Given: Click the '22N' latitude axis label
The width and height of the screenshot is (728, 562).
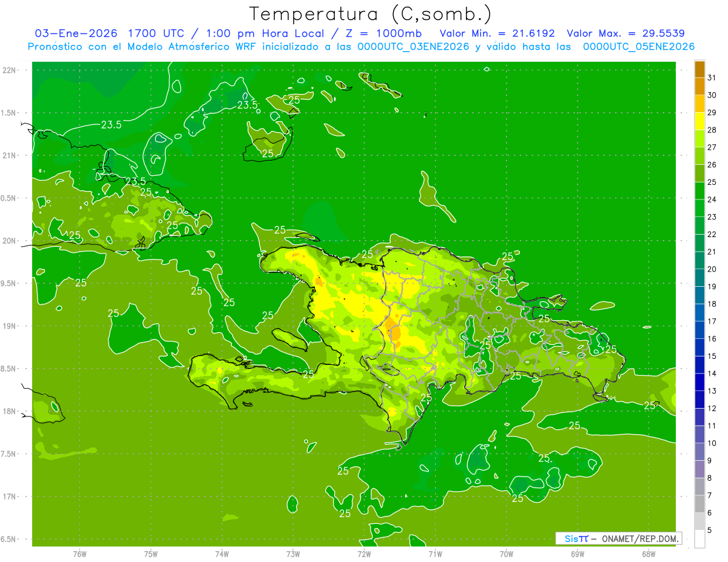Looking at the screenshot, I should 10,70.
